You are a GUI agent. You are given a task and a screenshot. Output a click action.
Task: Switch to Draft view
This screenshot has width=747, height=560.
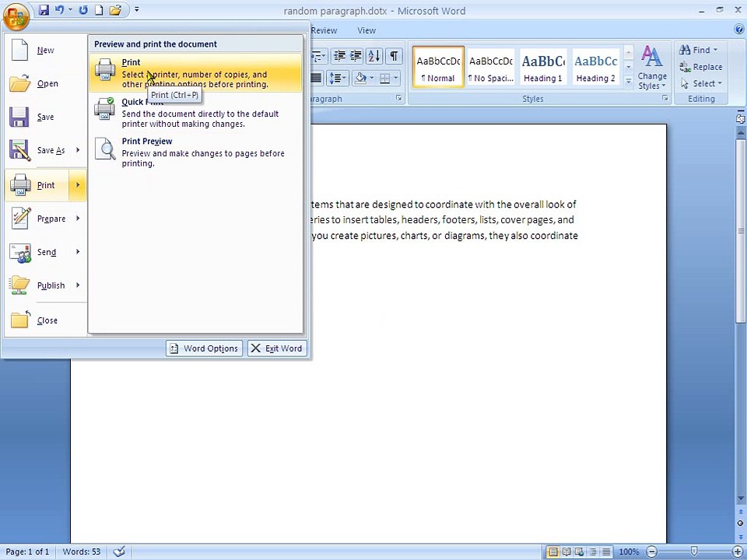tap(606, 552)
